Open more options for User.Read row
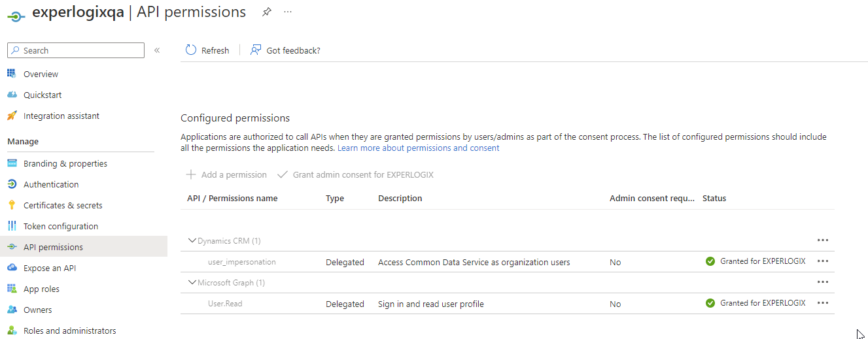868x339 pixels. click(823, 303)
